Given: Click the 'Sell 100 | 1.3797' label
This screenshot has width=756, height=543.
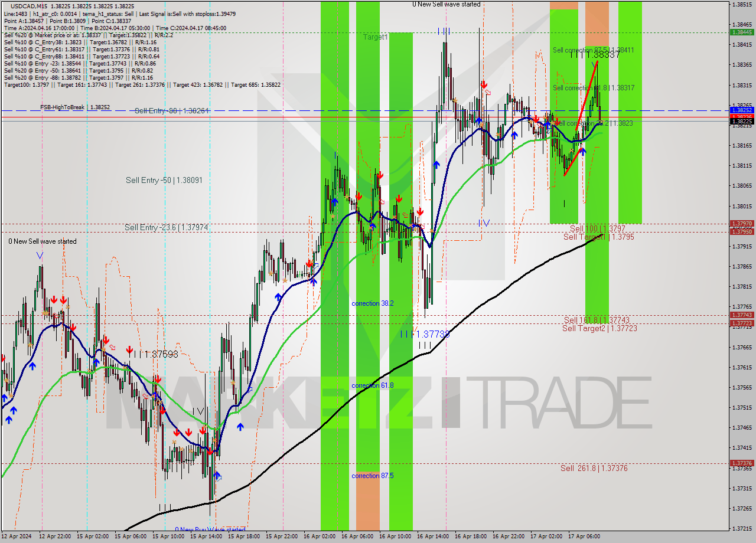Looking at the screenshot, I should (x=597, y=228).
